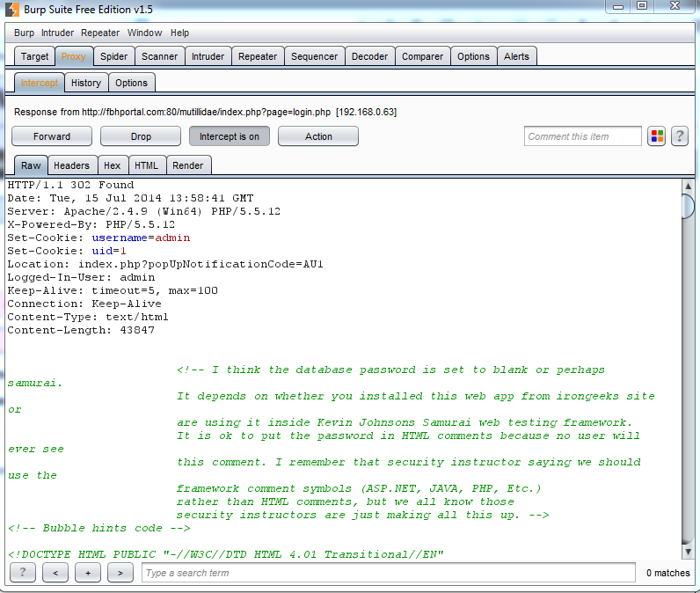Select the Intercept sub-tab
The height and width of the screenshot is (593, 700).
[x=40, y=83]
